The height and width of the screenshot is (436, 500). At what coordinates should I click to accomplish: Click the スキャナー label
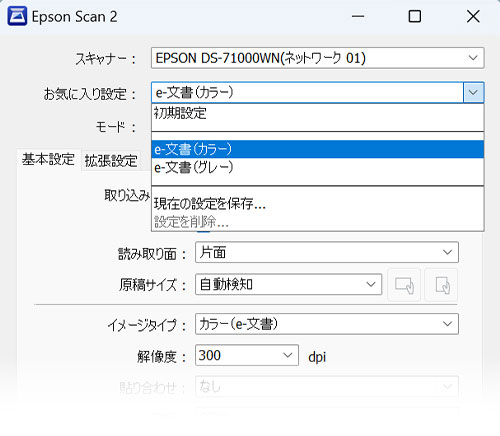click(x=106, y=59)
